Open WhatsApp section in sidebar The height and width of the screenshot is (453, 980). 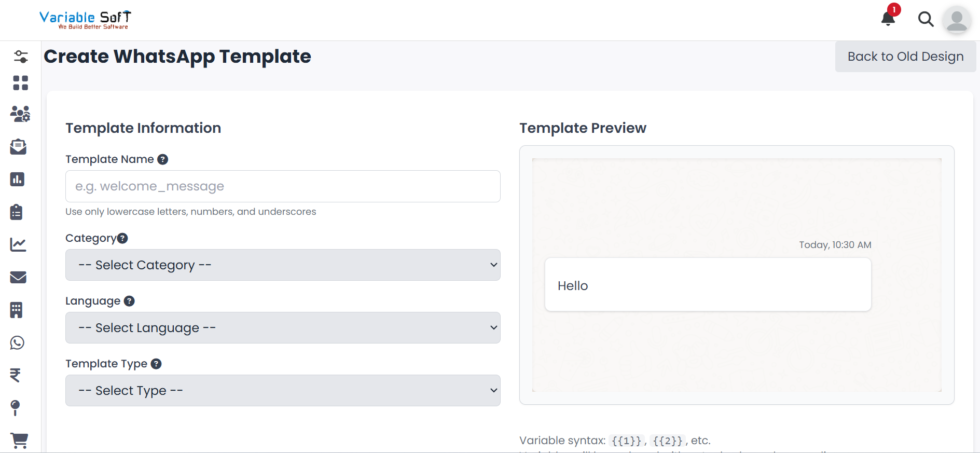tap(18, 342)
